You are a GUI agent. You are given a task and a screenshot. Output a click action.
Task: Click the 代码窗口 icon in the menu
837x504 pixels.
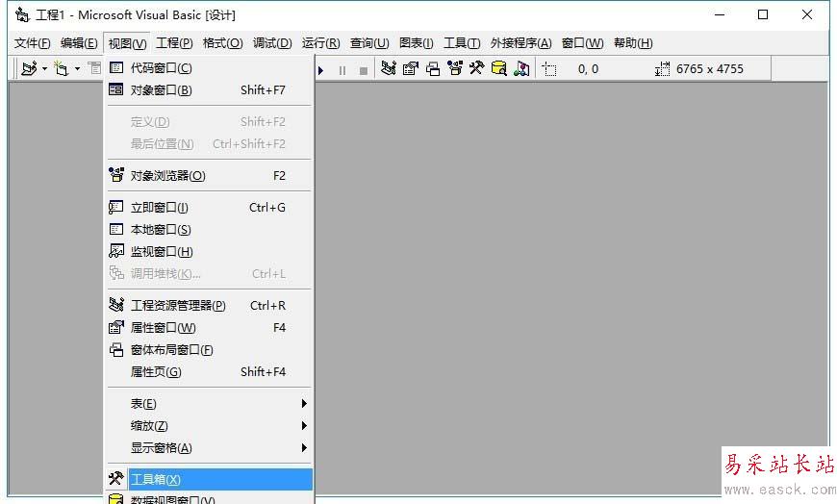tap(115, 67)
